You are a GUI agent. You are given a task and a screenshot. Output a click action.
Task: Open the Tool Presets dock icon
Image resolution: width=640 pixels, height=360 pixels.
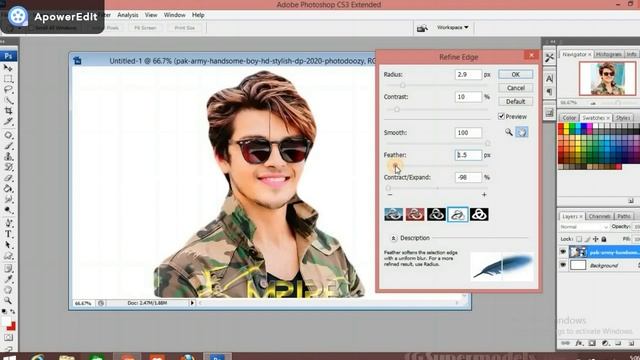click(549, 58)
